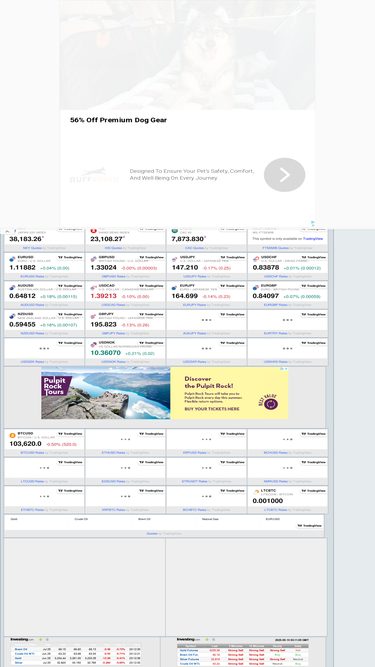This screenshot has width=375, height=667.
Task: Click TradingView logo in the USDNOK widget
Action: coord(151,343)
